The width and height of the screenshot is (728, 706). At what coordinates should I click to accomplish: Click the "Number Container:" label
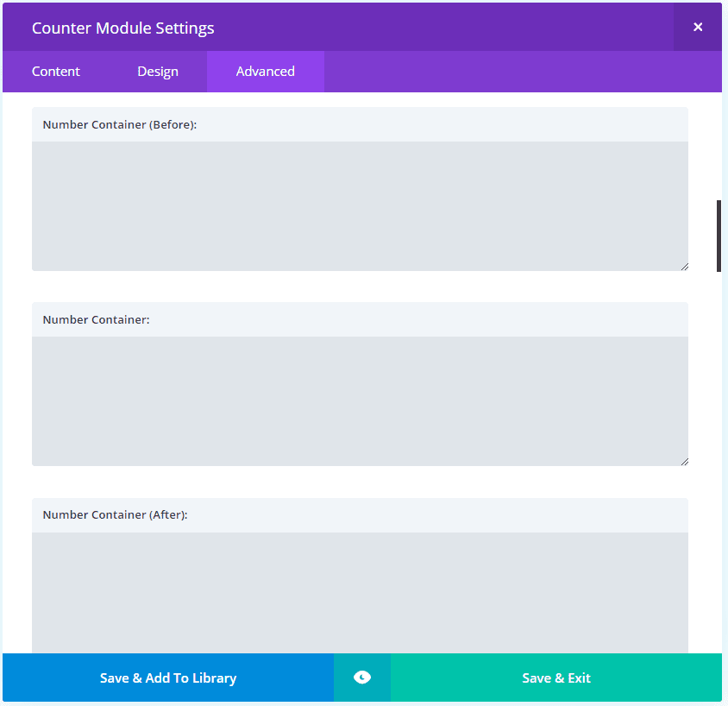96,320
